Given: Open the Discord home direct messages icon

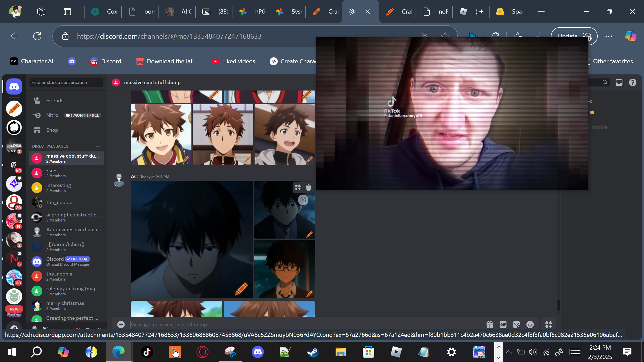Looking at the screenshot, I should 14,86.
